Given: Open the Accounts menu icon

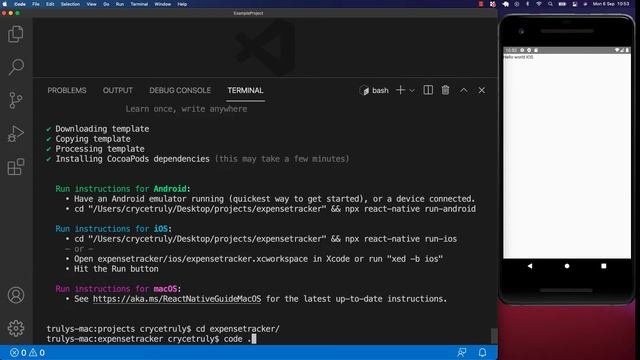Looking at the screenshot, I should [x=16, y=295].
